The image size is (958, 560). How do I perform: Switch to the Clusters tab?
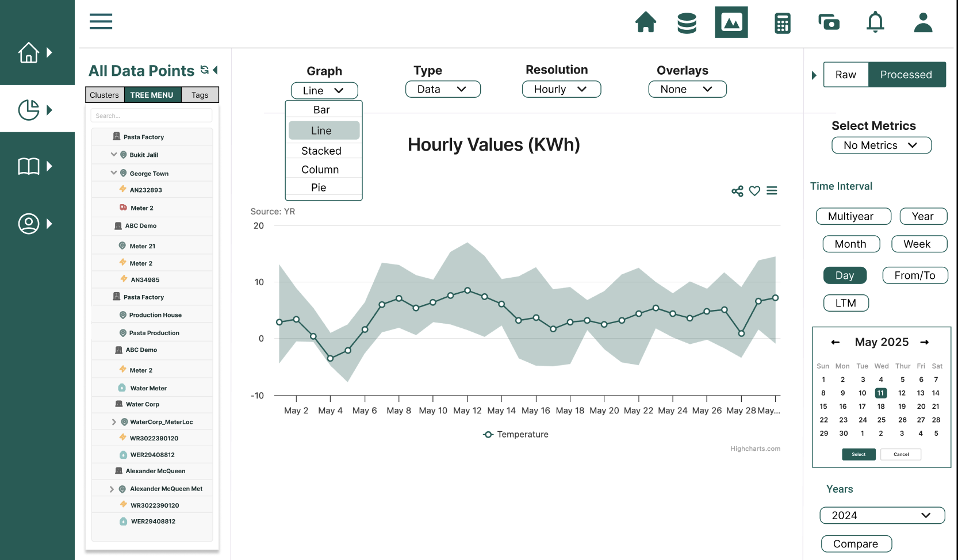tap(104, 95)
